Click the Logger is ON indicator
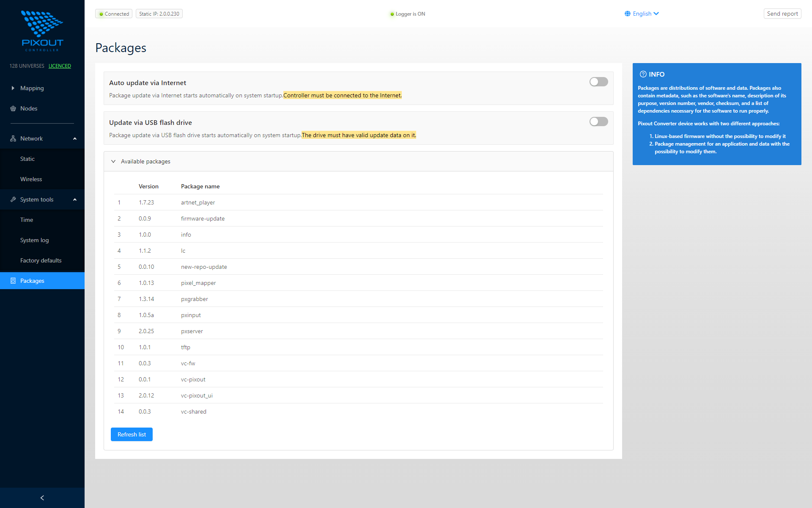This screenshot has height=508, width=812. pyautogui.click(x=407, y=14)
